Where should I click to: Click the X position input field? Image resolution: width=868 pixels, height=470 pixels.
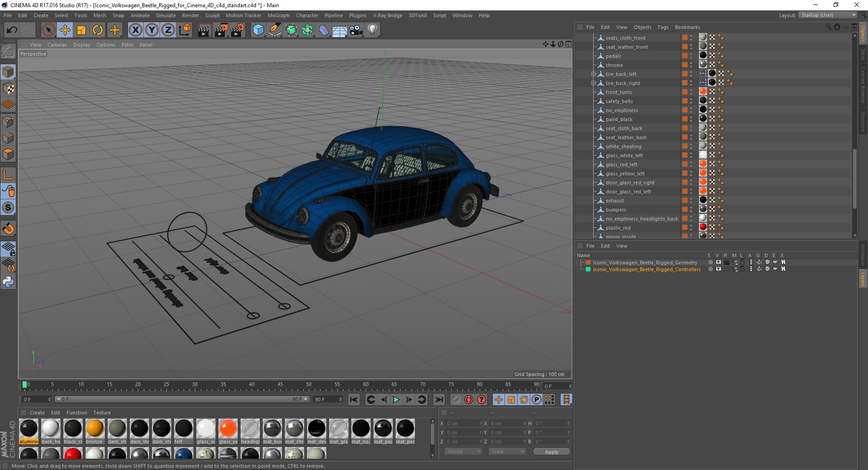[x=464, y=423]
